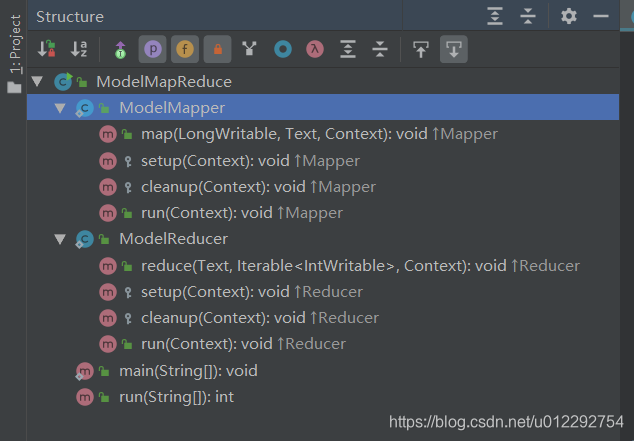The height and width of the screenshot is (441, 634).
Task: Collapse the ModelMapReduce class node
Action: 38,81
